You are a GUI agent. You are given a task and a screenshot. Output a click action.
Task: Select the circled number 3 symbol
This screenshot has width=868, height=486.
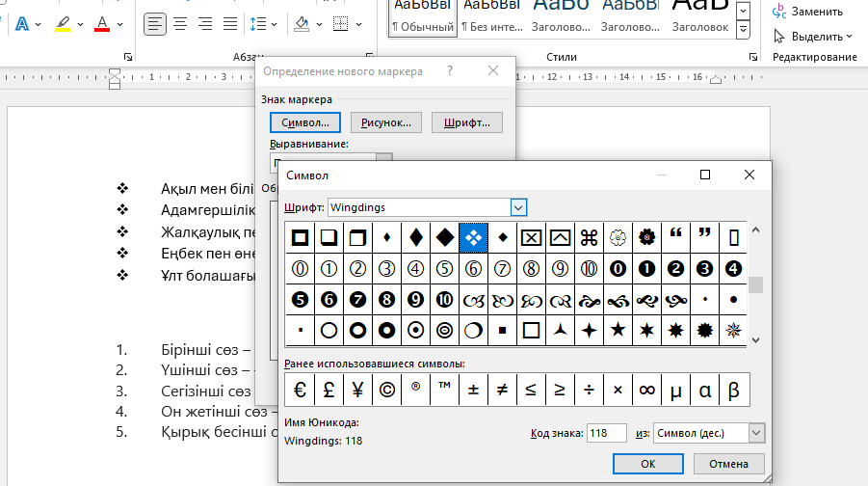[387, 269]
